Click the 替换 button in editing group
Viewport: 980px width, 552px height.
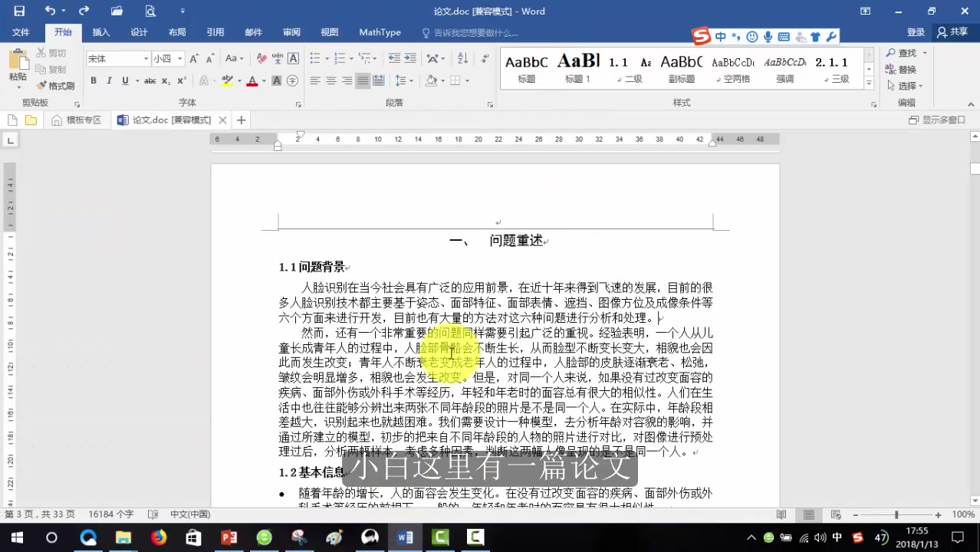point(905,69)
